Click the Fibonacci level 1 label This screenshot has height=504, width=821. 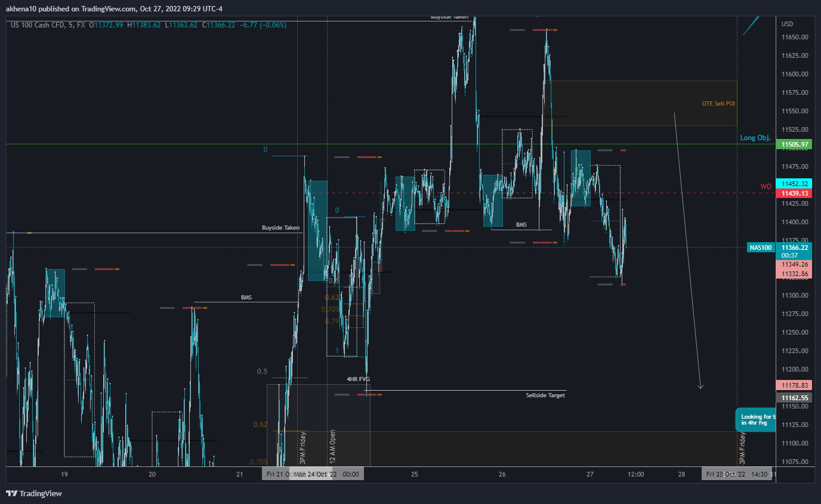tap(337, 351)
